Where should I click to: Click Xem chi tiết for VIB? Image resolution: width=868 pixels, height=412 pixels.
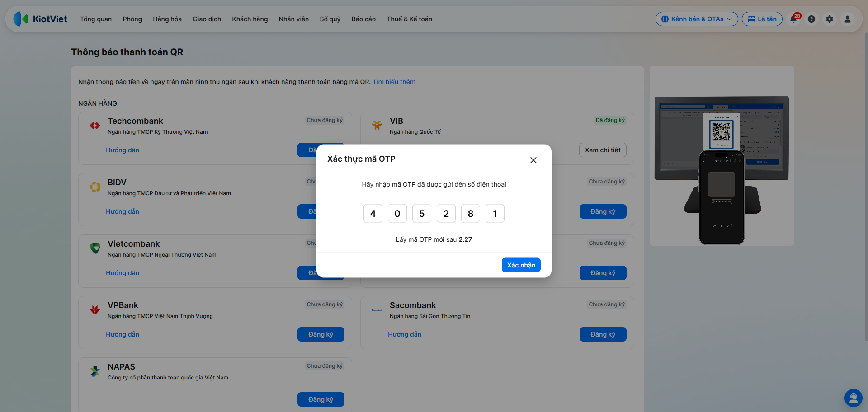point(603,150)
